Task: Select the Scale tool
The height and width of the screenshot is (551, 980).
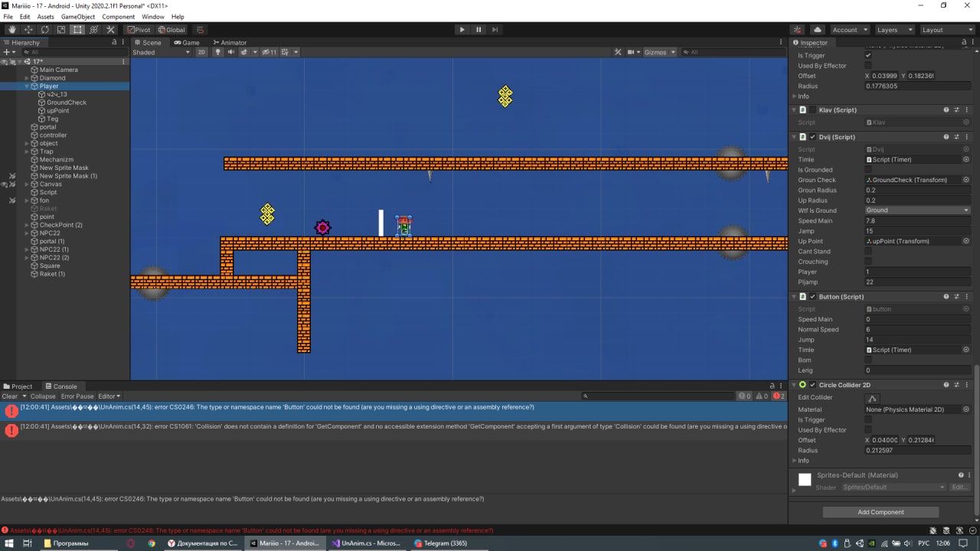Action: tap(61, 30)
